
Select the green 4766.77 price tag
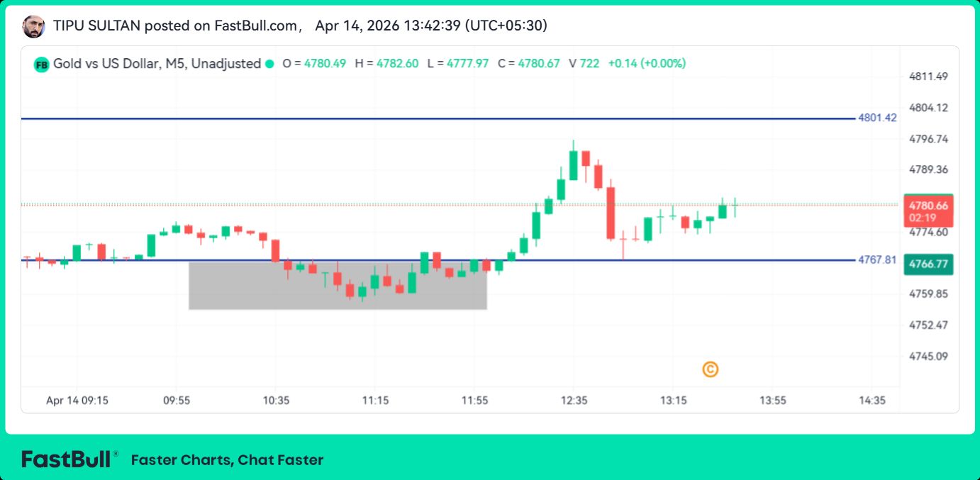(928, 264)
